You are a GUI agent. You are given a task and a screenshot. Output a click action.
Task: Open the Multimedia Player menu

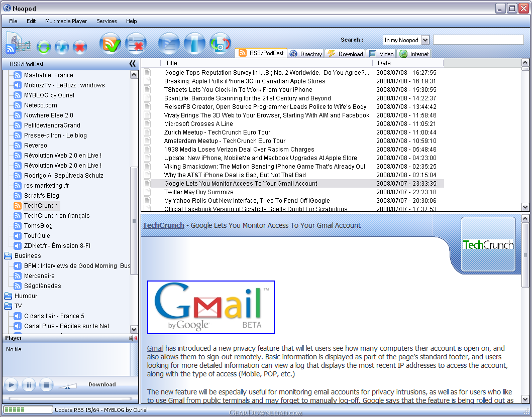tap(66, 21)
